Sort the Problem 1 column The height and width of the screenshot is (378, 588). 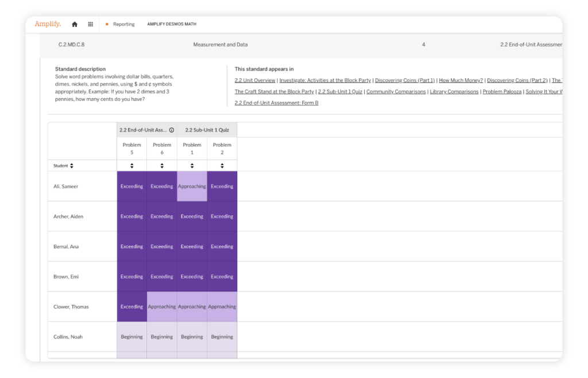point(192,165)
